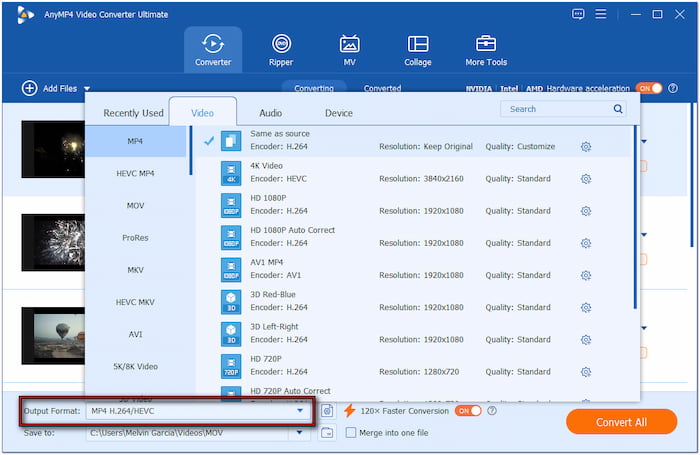Open the Save to path dropdown

point(300,432)
